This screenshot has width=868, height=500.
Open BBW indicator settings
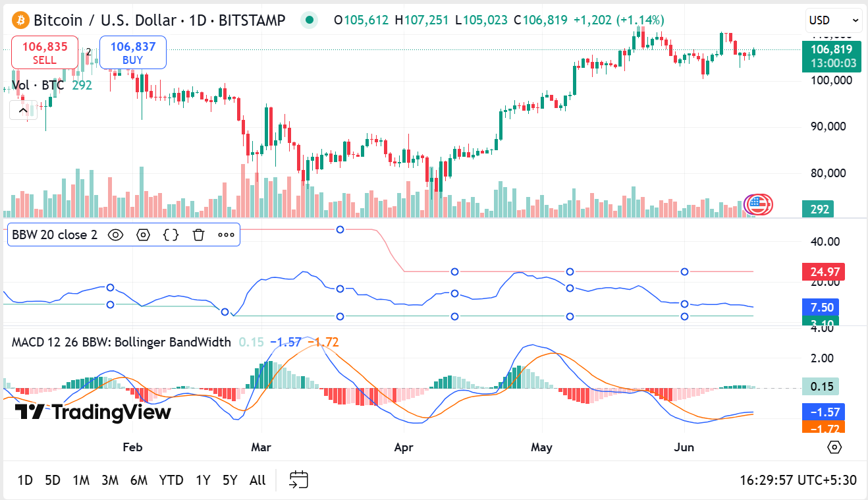pos(144,235)
